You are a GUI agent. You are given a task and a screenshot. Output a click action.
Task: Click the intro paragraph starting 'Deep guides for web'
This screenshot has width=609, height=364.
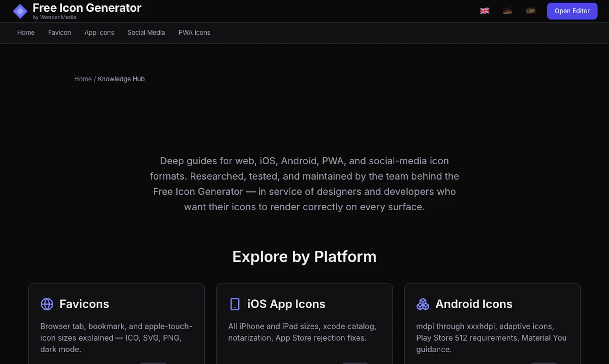304,184
